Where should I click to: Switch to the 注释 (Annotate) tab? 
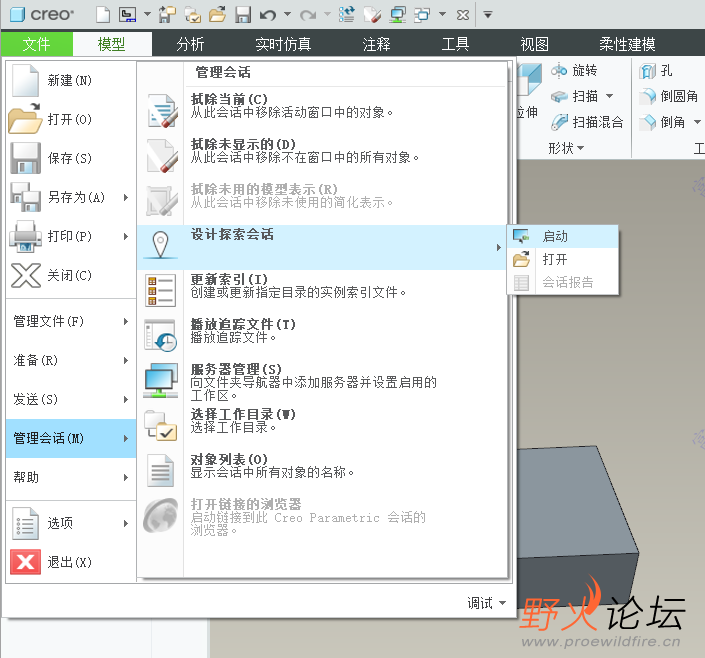(376, 44)
